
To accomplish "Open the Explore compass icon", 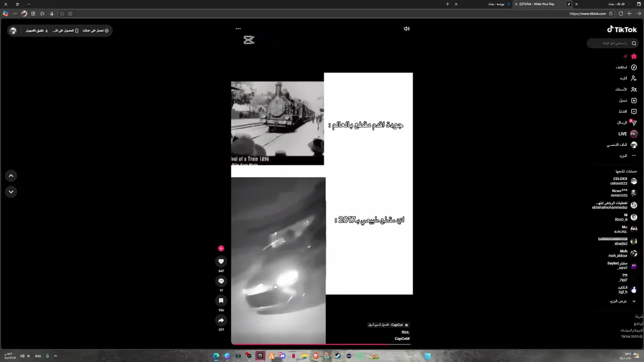I will [x=634, y=67].
